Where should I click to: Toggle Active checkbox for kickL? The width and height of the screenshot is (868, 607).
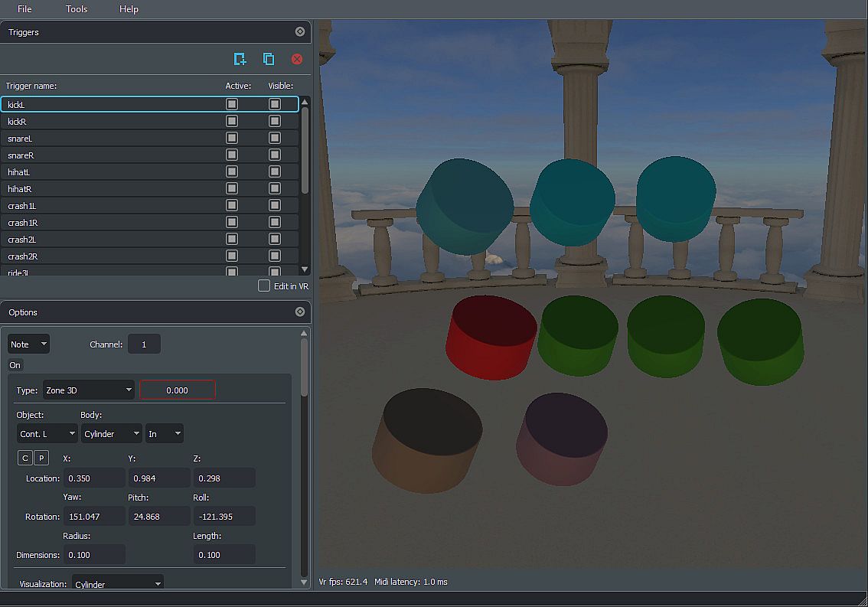click(x=232, y=104)
